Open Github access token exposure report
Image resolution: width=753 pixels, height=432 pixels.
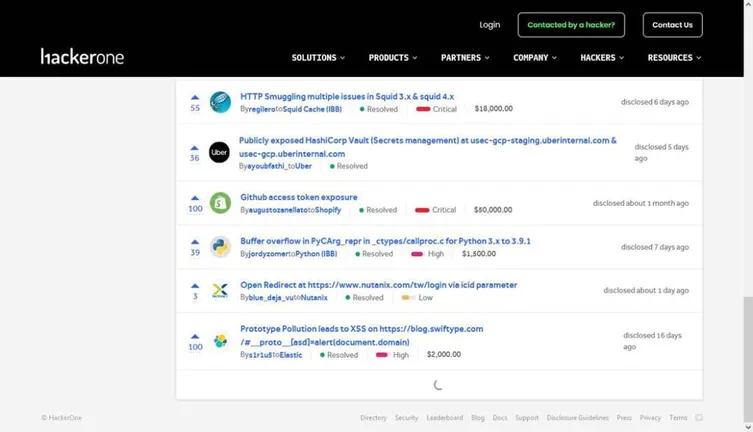tap(299, 197)
